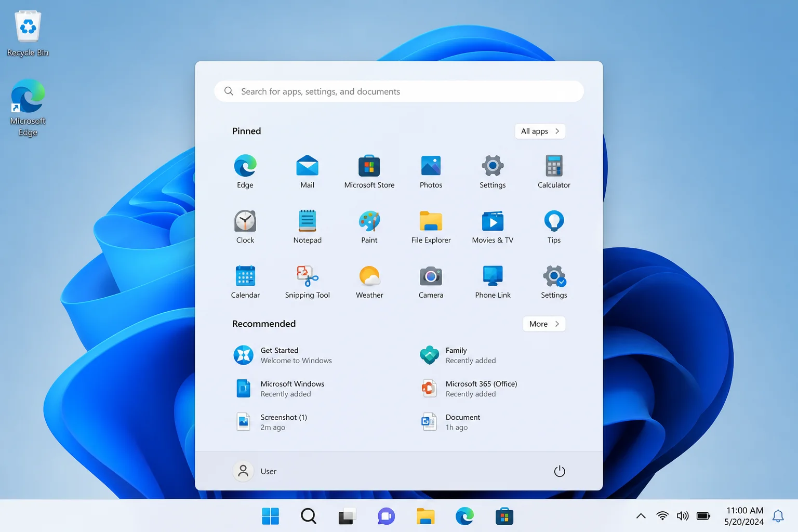Open the Chat icon on taskbar
This screenshot has width=798, height=532.
[x=386, y=516]
